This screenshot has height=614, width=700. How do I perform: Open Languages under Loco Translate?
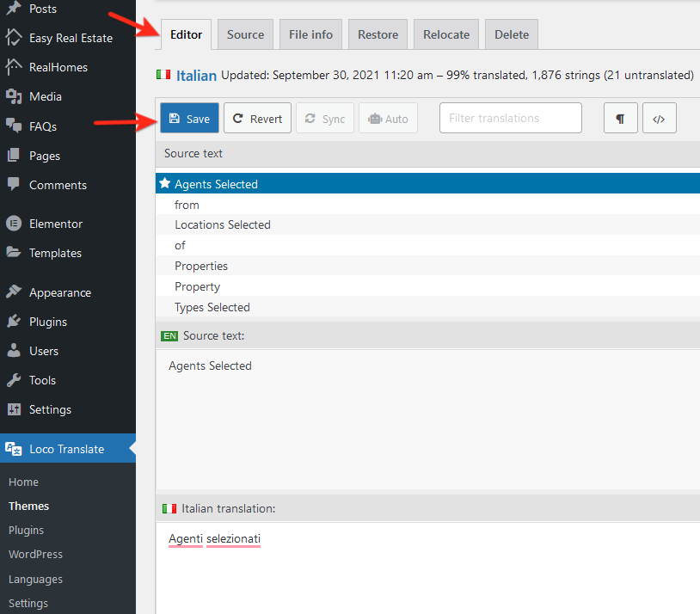click(36, 579)
